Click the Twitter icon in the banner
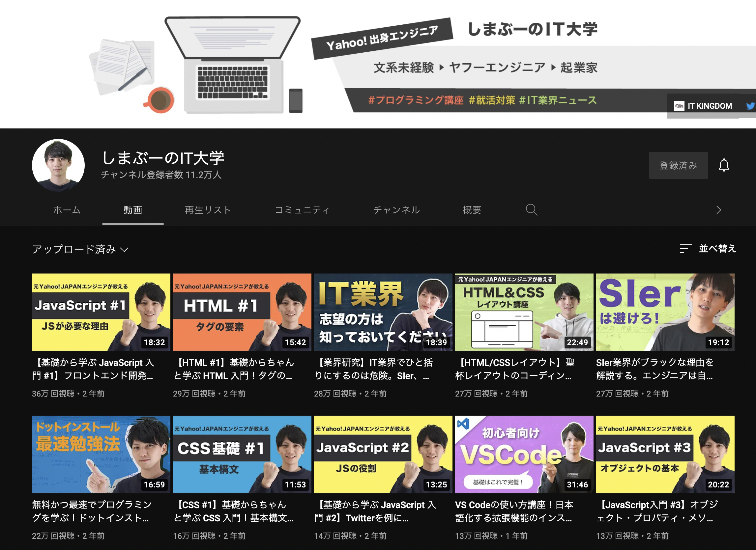Image resolution: width=756 pixels, height=550 pixels. tap(750, 106)
